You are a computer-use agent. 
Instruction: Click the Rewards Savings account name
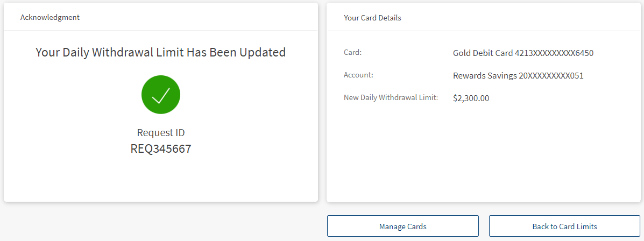click(484, 76)
